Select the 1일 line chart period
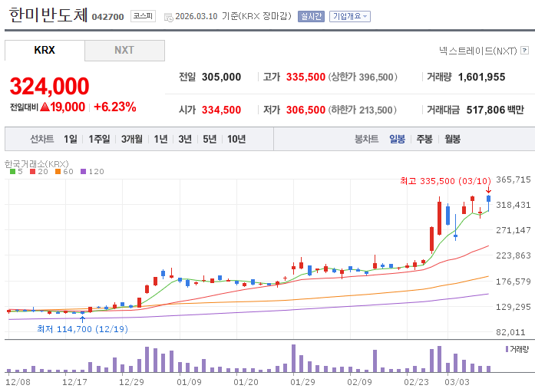The height and width of the screenshot is (392, 535). pyautogui.click(x=71, y=139)
